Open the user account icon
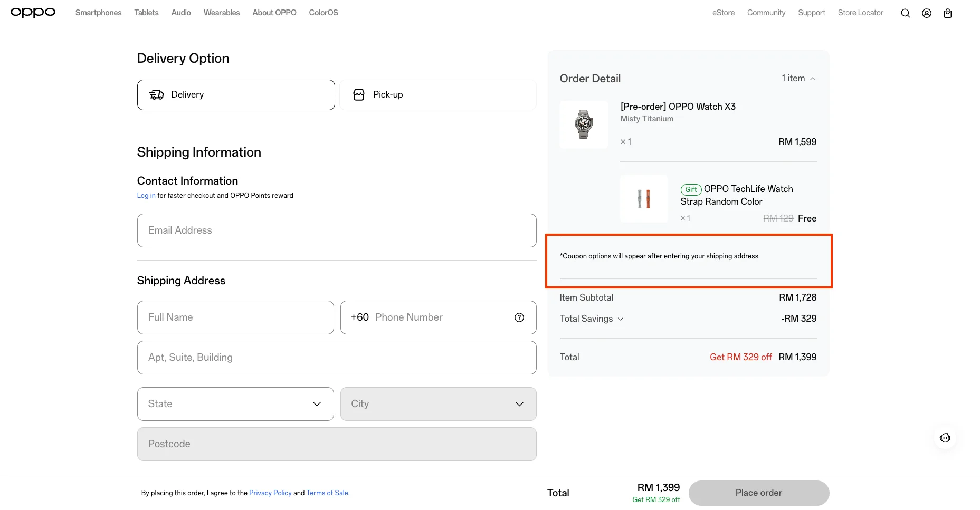 tap(926, 13)
